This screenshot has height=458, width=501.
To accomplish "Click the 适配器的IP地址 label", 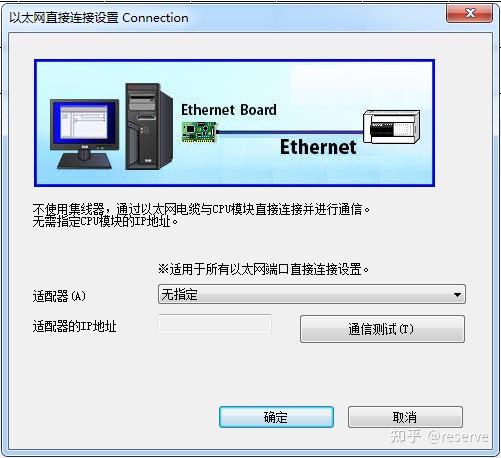I will point(74,326).
